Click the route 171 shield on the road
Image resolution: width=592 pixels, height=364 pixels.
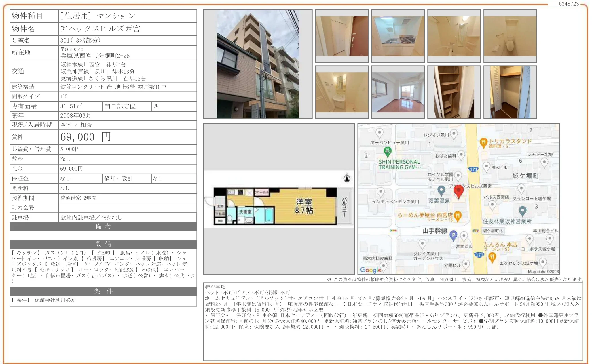coord(473,169)
